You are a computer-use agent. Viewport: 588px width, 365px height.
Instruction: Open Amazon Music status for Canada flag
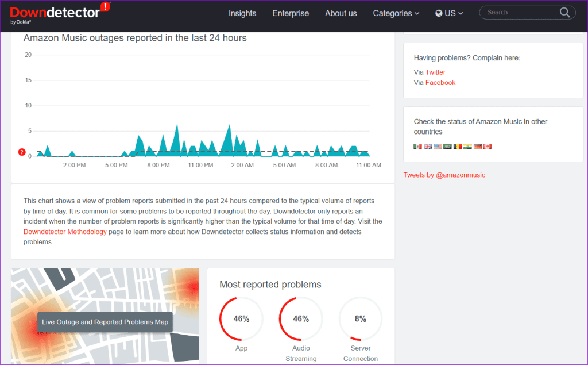[x=487, y=147]
